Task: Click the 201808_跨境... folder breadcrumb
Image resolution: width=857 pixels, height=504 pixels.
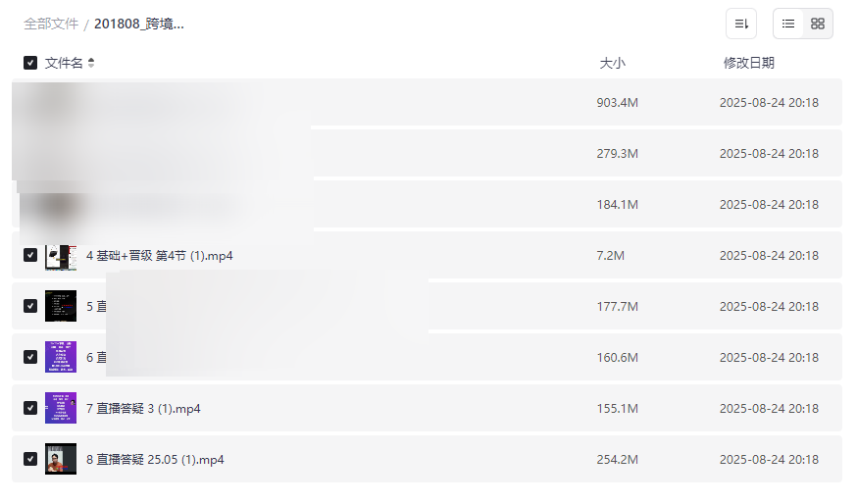Action: tap(139, 24)
